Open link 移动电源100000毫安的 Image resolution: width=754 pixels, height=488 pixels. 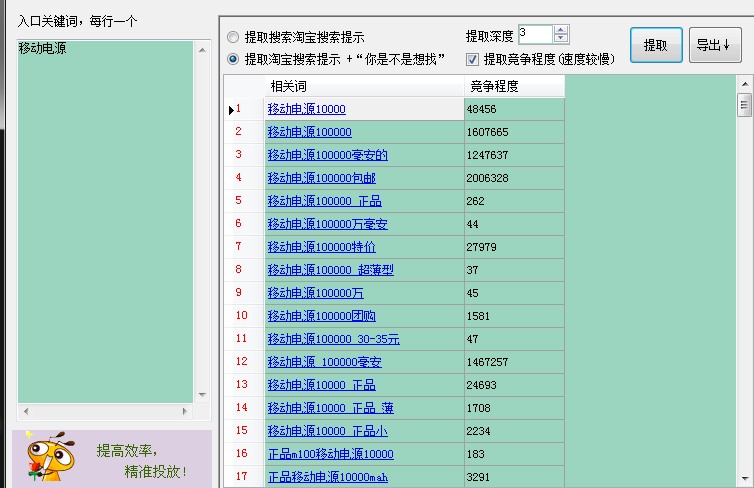pos(327,155)
